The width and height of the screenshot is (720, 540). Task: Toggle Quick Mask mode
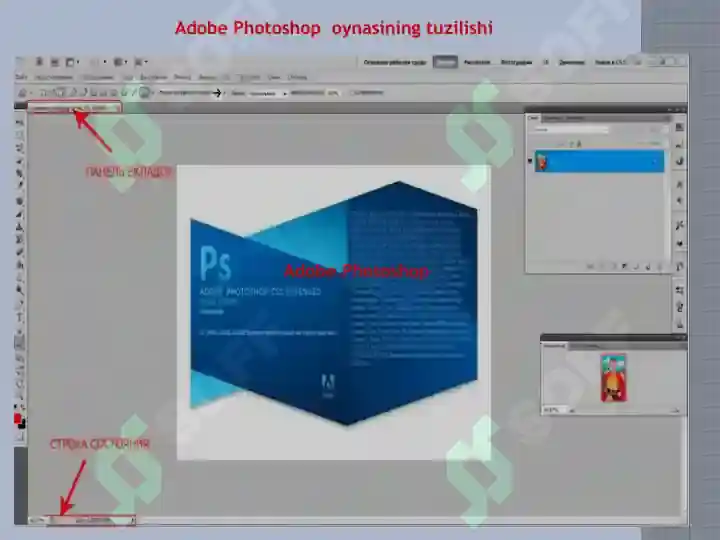[20, 437]
